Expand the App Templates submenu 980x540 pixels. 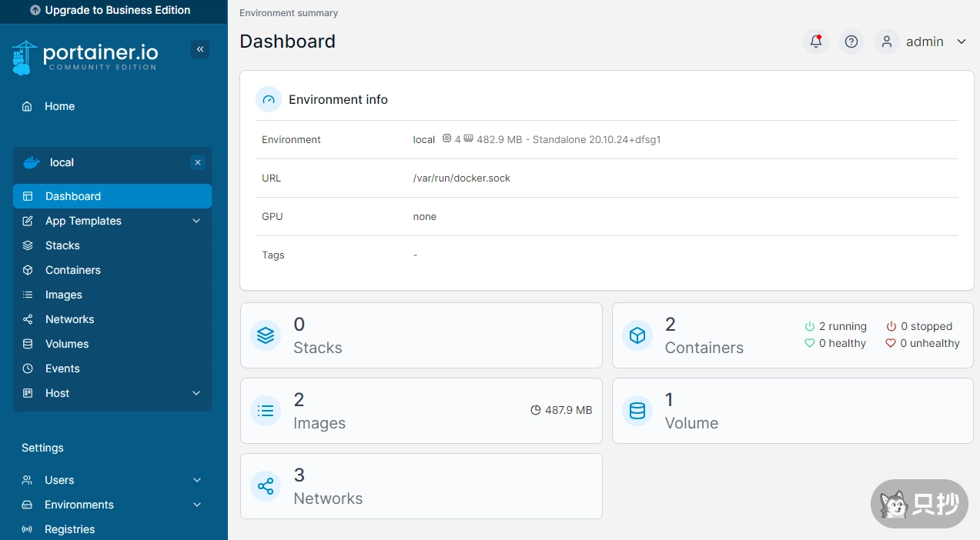click(196, 221)
